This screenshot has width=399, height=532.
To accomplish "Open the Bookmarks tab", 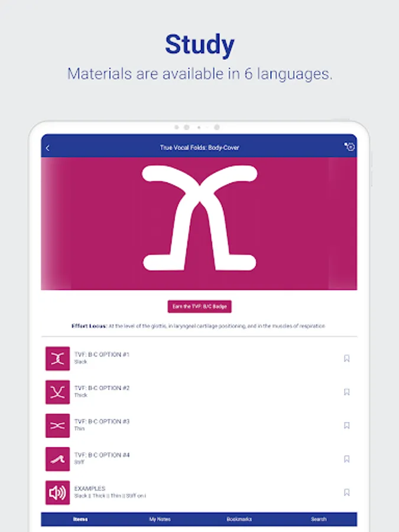I will pos(239,518).
